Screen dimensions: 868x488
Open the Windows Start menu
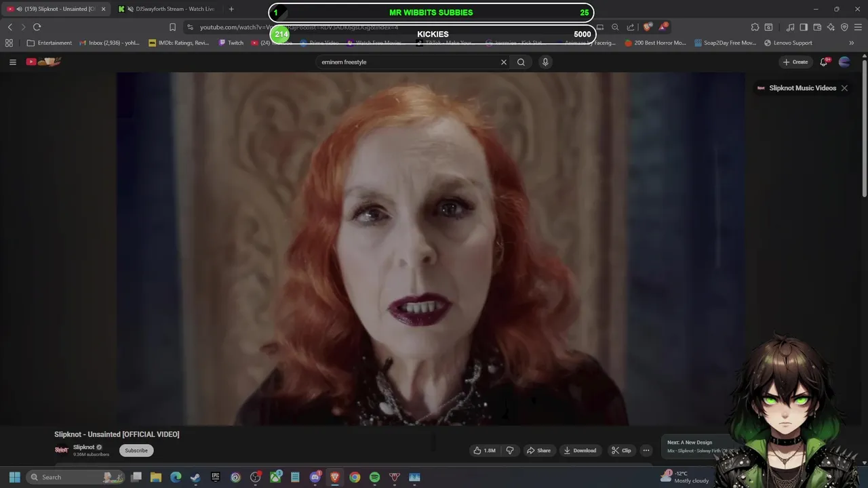pos(14,477)
